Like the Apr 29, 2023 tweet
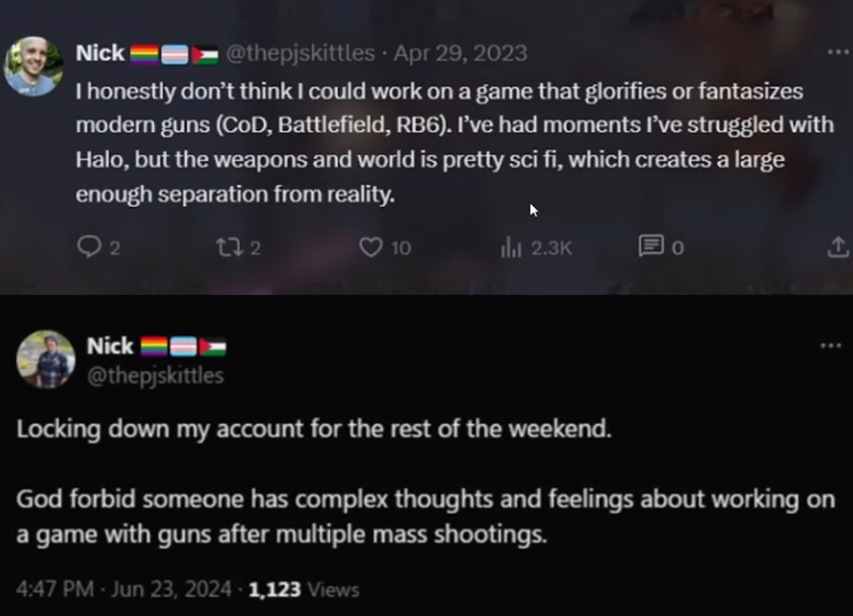 click(x=370, y=247)
